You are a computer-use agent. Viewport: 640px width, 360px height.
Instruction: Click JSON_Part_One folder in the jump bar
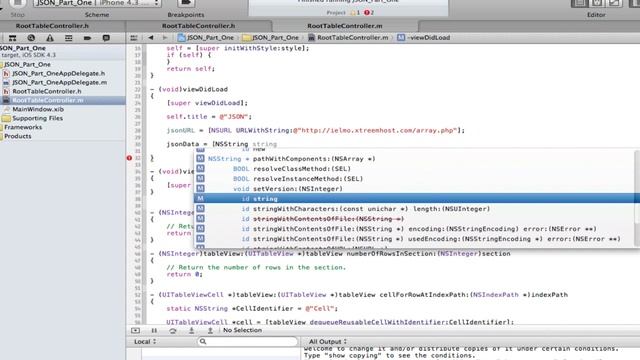click(271, 38)
